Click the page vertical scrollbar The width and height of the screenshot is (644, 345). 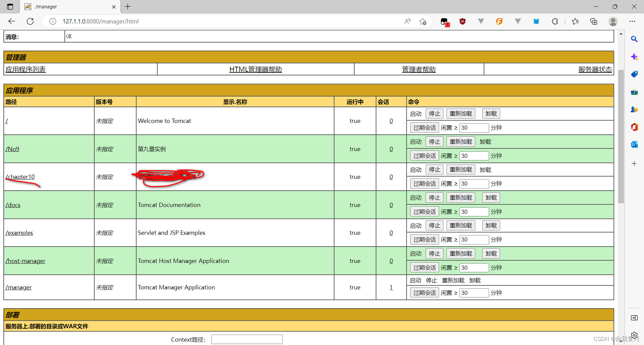tap(621, 137)
